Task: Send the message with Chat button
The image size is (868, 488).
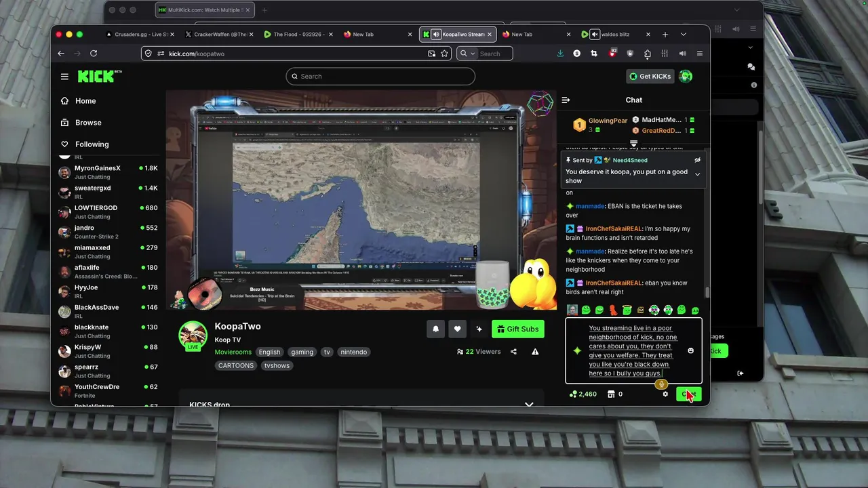Action: coord(688,394)
